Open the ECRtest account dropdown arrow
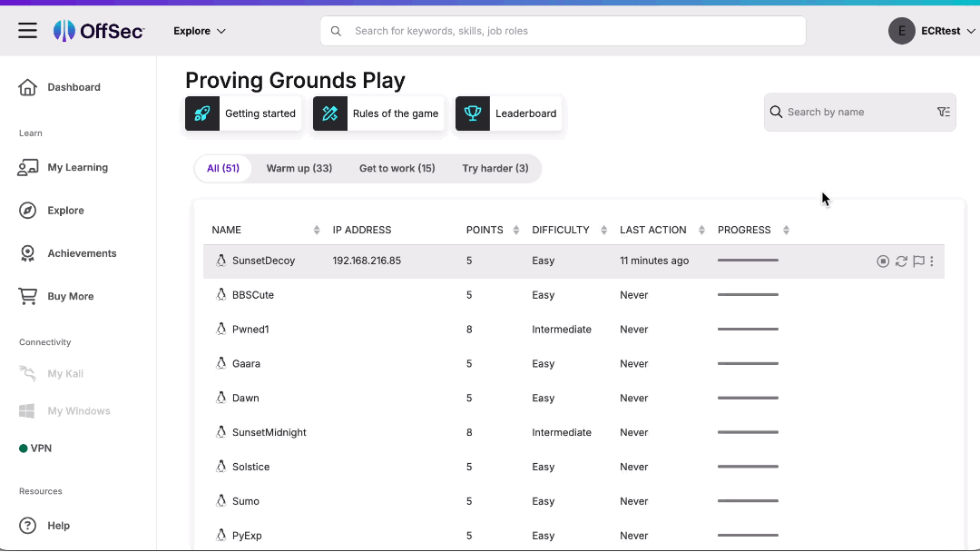Screen dimensions: 980x552 [970, 31]
